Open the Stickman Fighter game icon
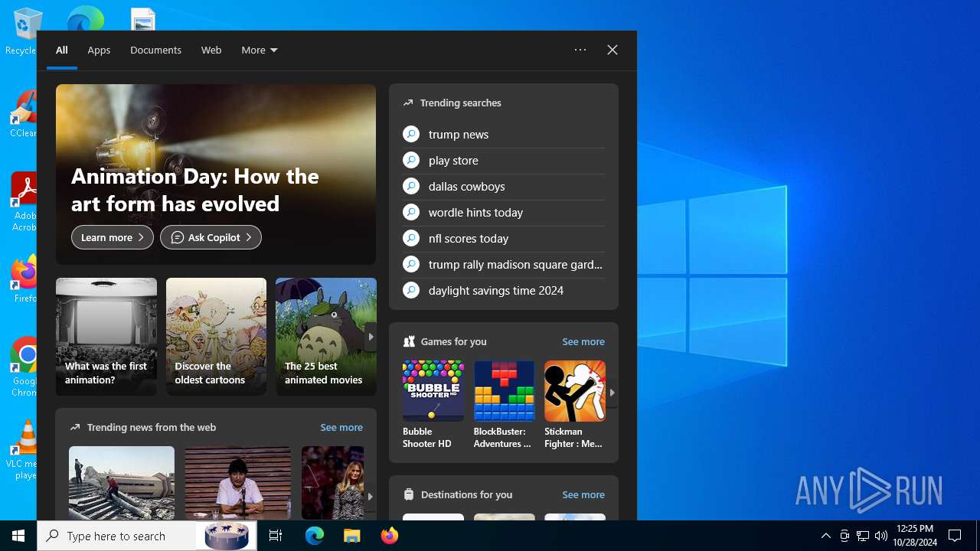The width and height of the screenshot is (980, 551). coord(575,391)
